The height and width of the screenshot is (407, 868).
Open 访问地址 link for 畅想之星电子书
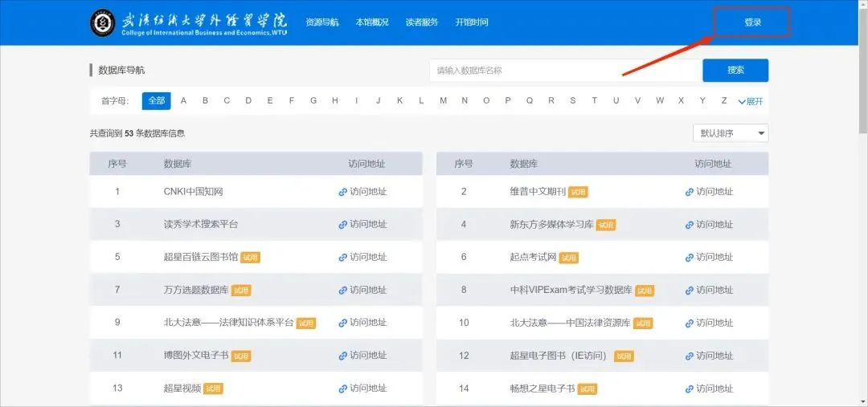[709, 389]
